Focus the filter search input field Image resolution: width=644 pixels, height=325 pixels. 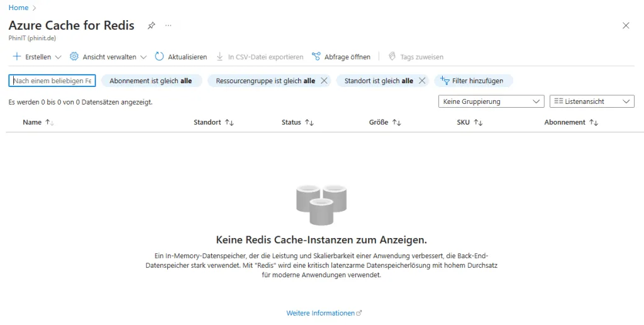coord(52,81)
